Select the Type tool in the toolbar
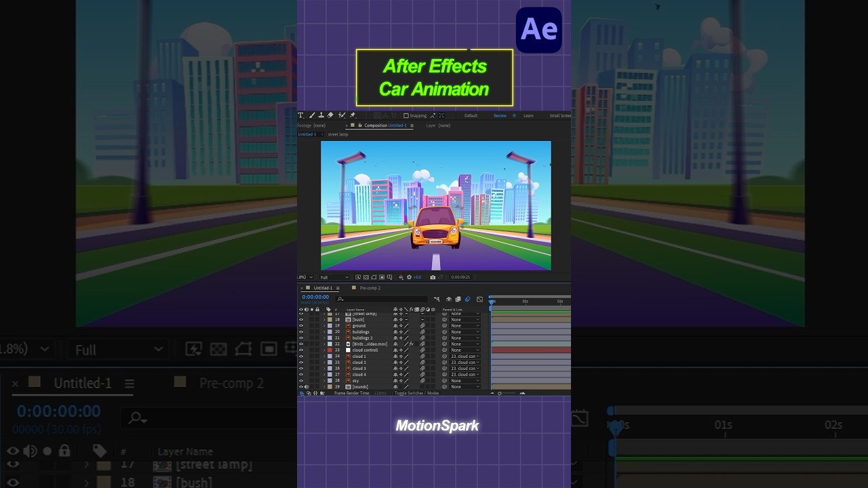The image size is (868, 488). coord(300,115)
